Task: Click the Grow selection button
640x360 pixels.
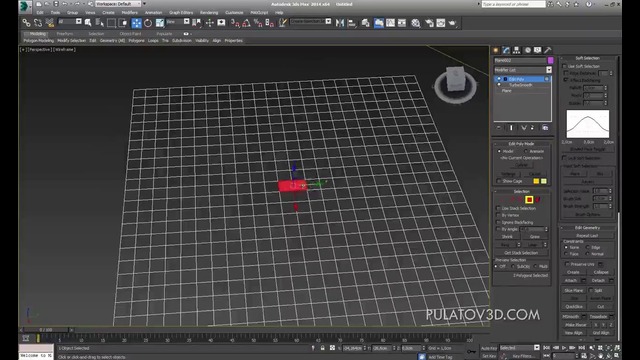Action: [535, 237]
